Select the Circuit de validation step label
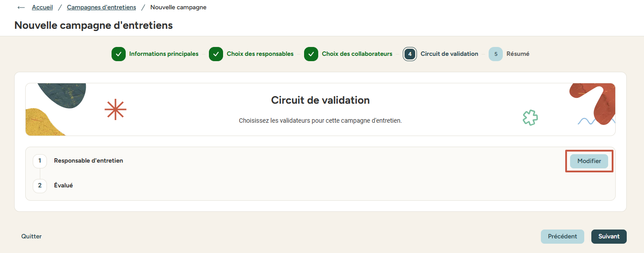Viewport: 644px width, 253px height. click(449, 54)
